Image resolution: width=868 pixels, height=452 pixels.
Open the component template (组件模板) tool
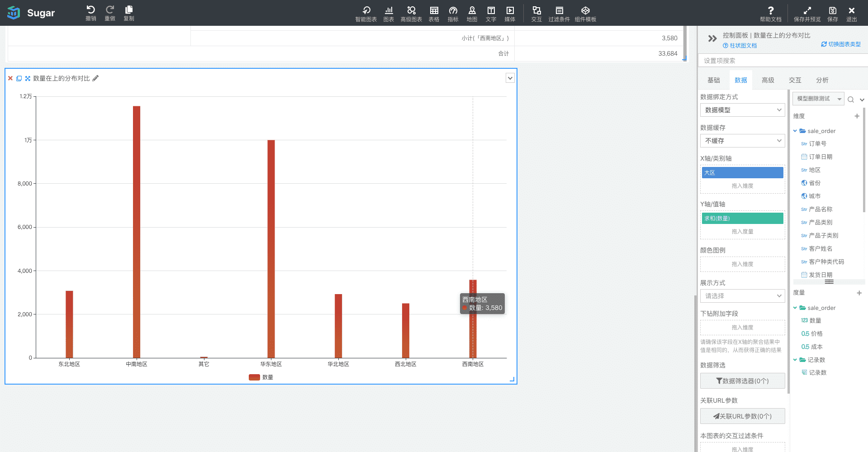click(585, 14)
